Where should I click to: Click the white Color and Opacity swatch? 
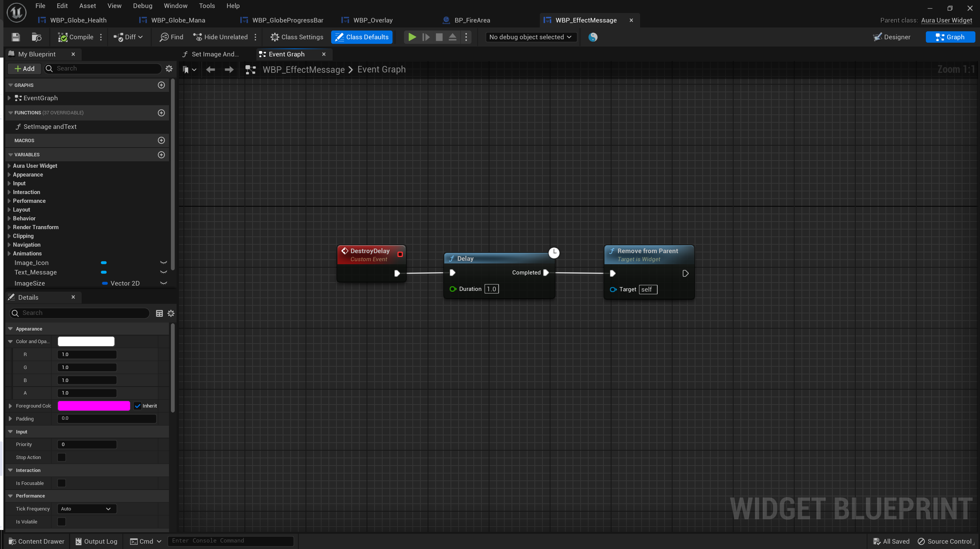point(86,342)
